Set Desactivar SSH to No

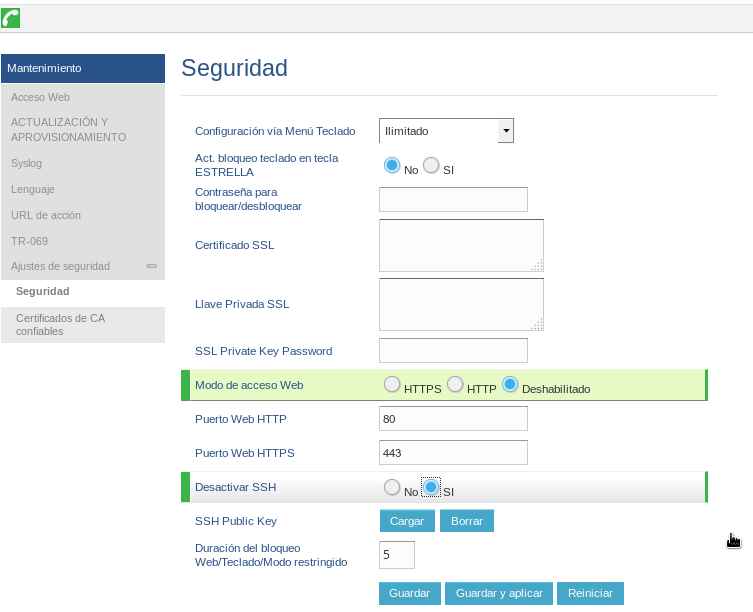pos(392,488)
